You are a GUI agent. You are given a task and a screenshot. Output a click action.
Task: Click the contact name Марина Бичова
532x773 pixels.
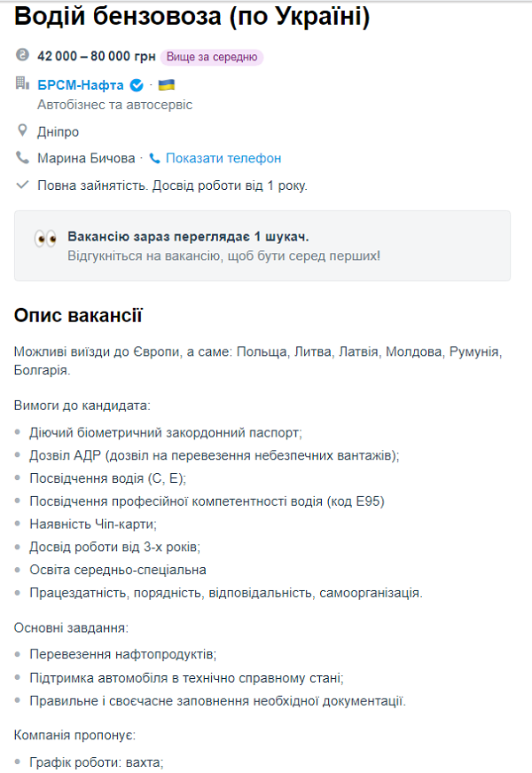pos(86,158)
